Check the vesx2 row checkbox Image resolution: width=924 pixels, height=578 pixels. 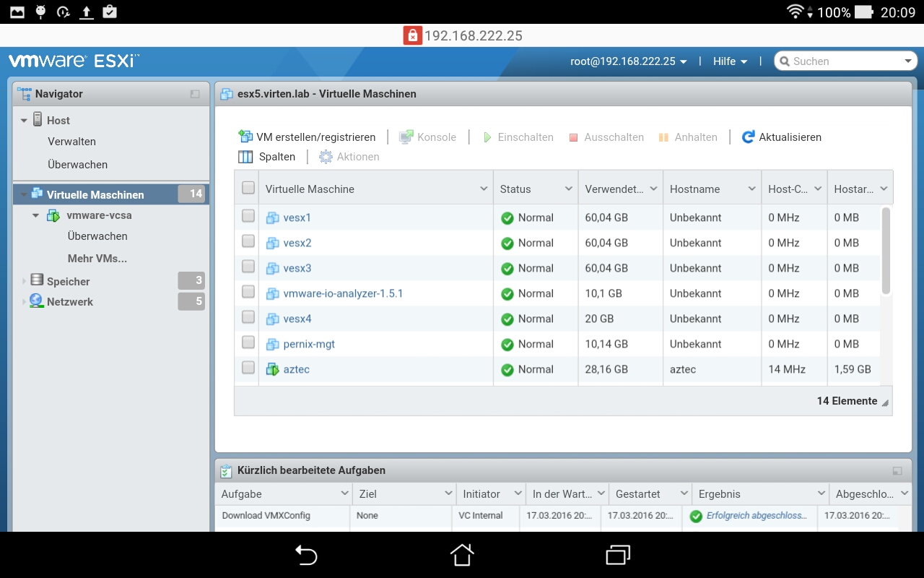click(x=248, y=241)
